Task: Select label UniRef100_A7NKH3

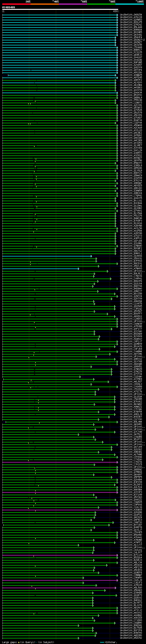Action: [x=131, y=268]
